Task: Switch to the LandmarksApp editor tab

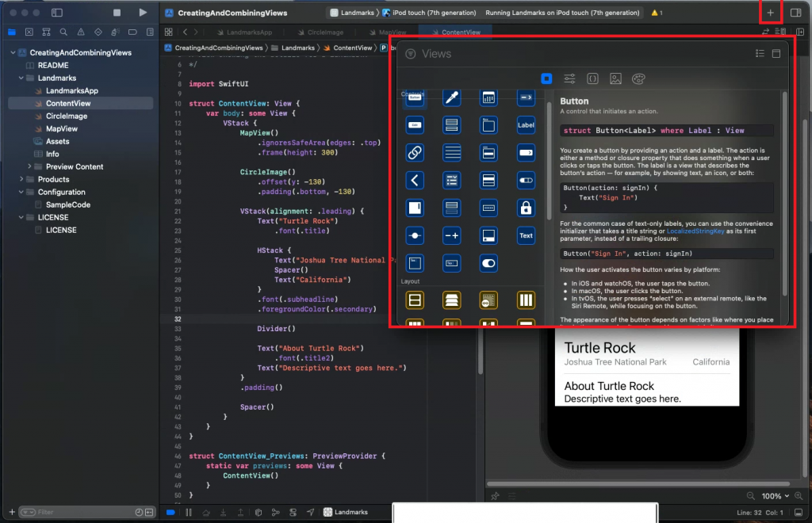Action: [244, 32]
